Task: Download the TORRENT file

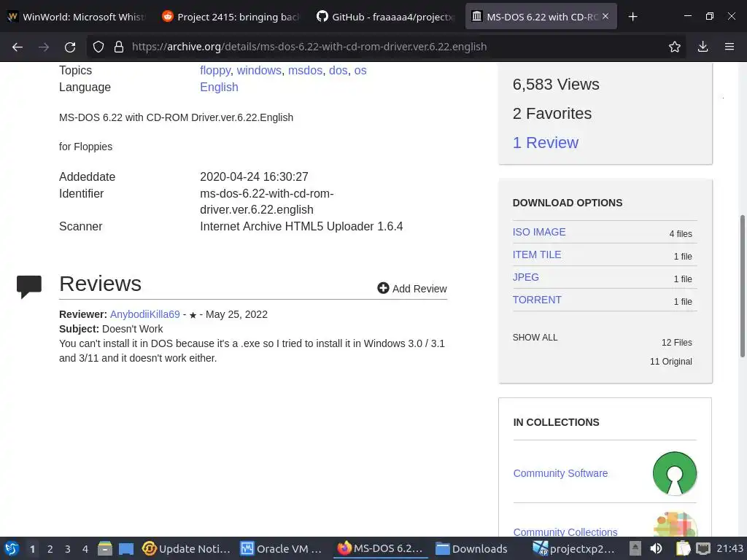Action: (x=537, y=300)
